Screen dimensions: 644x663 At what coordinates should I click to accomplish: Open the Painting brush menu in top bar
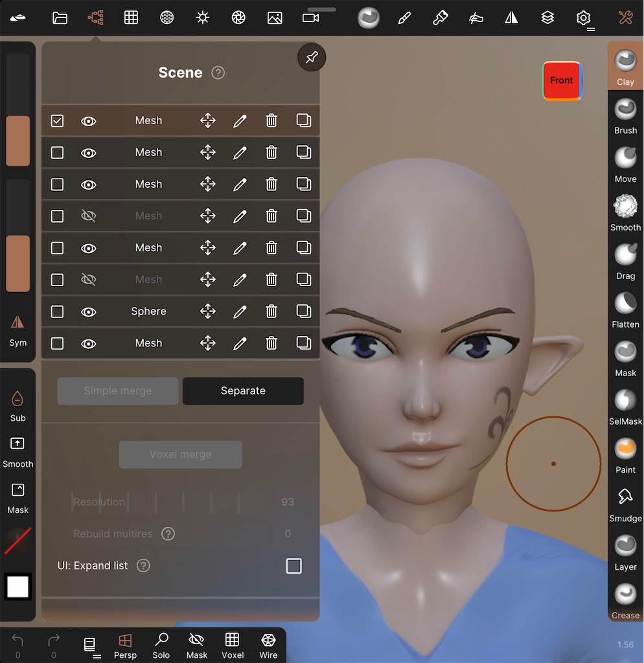(440, 17)
